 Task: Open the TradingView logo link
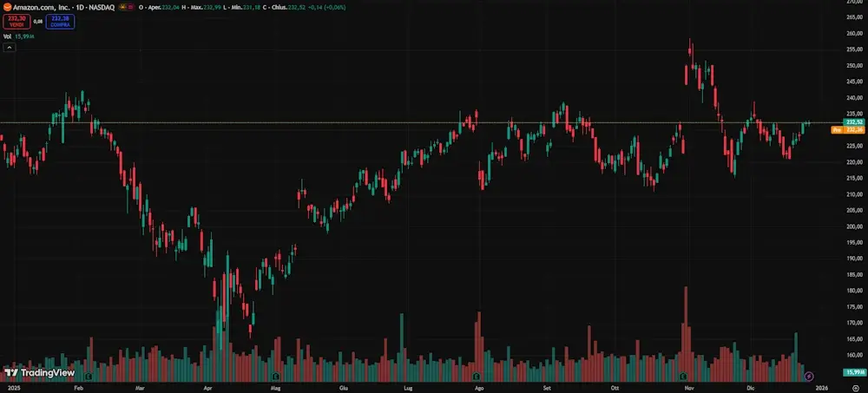(x=39, y=373)
